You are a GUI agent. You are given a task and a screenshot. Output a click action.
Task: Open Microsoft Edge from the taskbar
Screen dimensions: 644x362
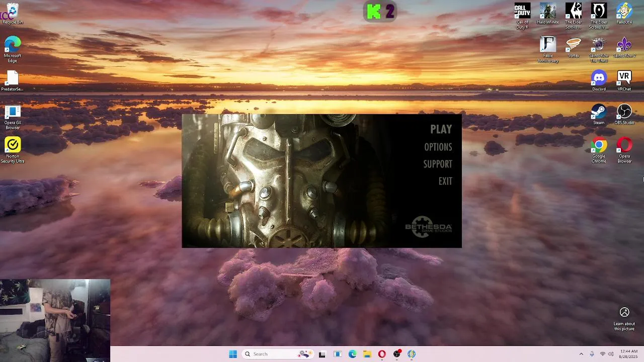(353, 354)
